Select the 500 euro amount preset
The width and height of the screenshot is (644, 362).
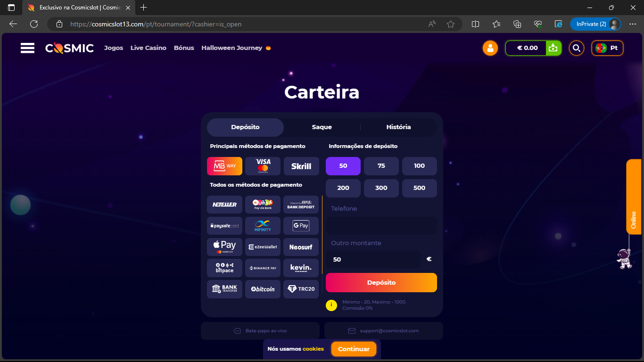(x=419, y=188)
